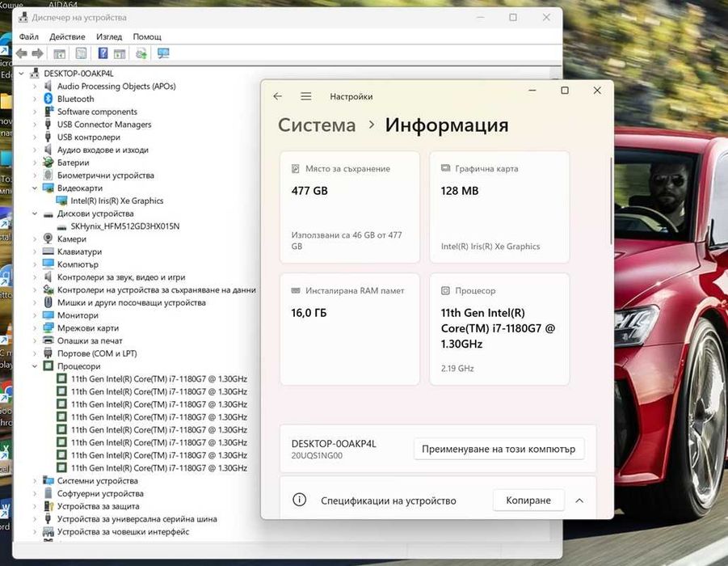Screen dimensions: 728x566
Task: Expand the Audio Processing Objects category
Action: coord(35,86)
